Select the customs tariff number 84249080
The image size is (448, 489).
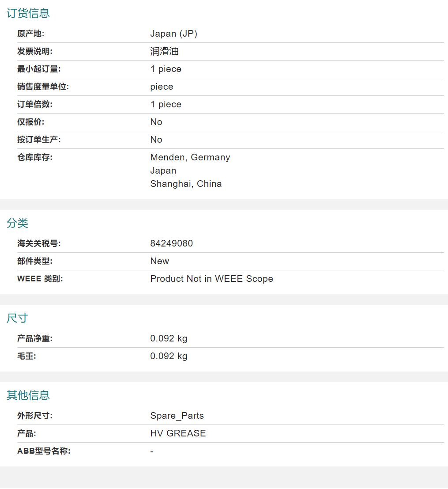click(171, 243)
